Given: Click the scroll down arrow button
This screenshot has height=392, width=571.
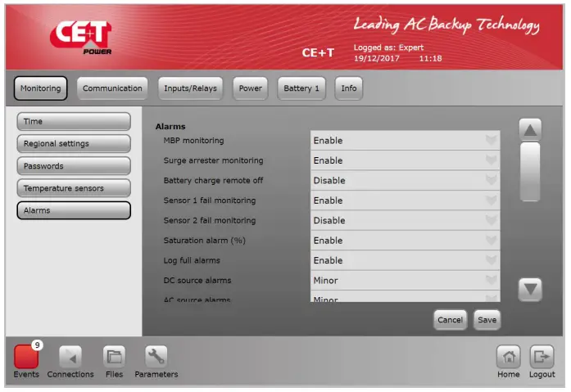Looking at the screenshot, I should pyautogui.click(x=530, y=290).
